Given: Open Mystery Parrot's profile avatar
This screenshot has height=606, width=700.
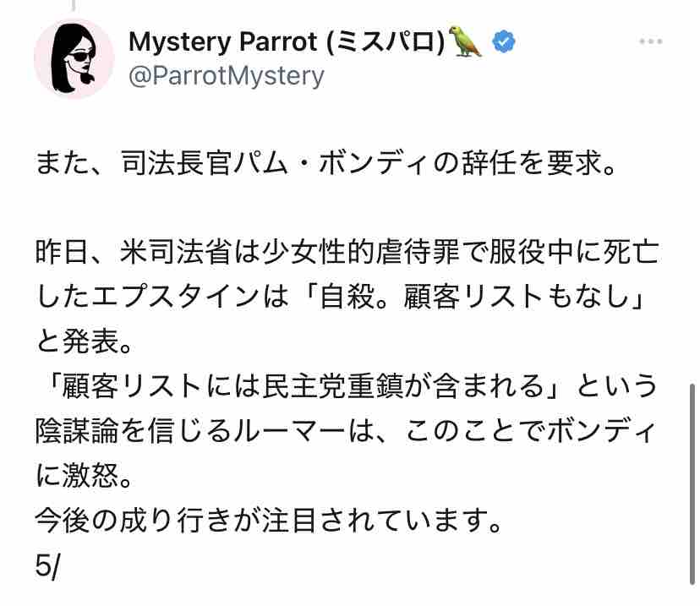Looking at the screenshot, I should point(74,58).
